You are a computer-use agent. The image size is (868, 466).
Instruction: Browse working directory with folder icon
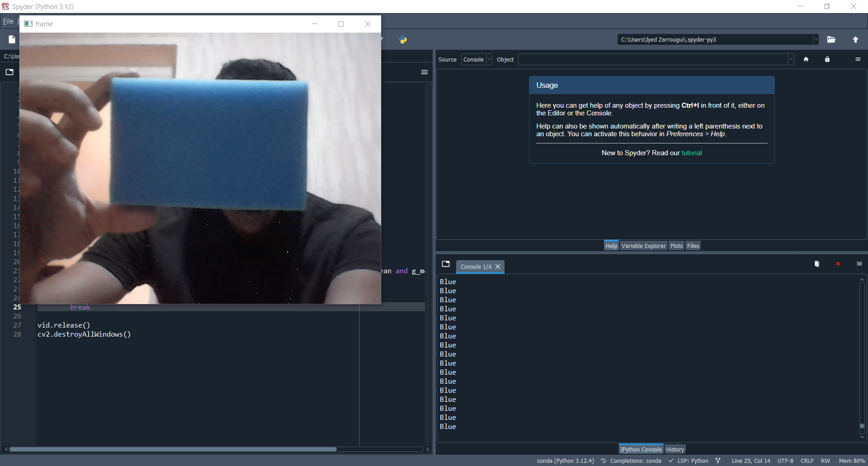[831, 40]
